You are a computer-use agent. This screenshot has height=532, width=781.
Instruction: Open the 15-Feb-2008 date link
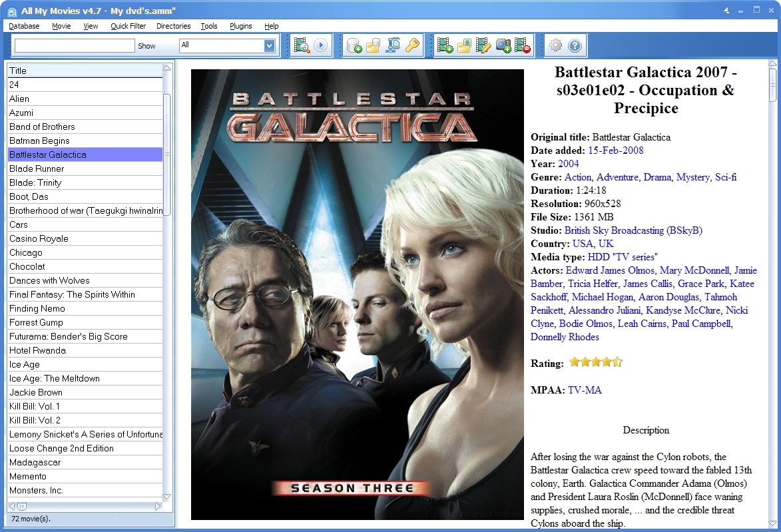616,150
